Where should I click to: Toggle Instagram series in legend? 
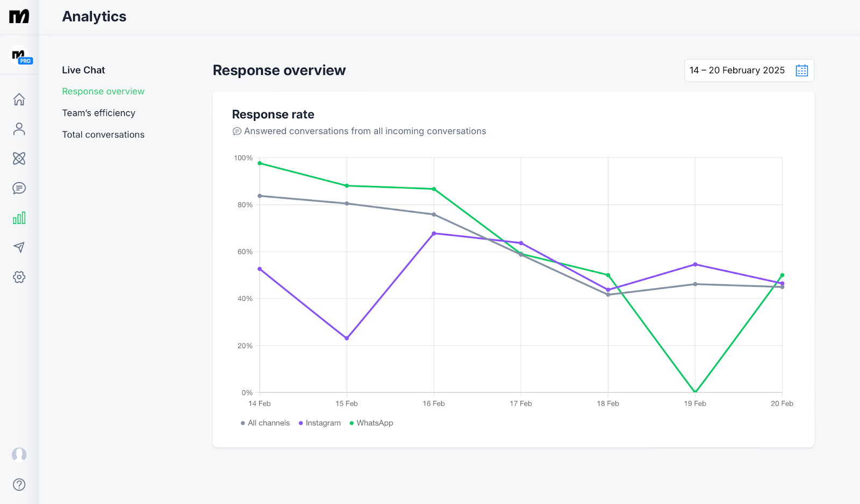tap(320, 423)
